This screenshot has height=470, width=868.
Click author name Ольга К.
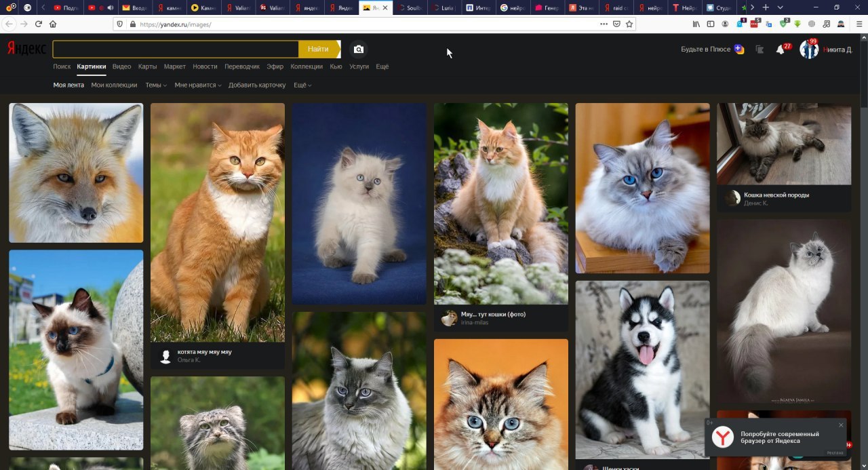pos(189,360)
